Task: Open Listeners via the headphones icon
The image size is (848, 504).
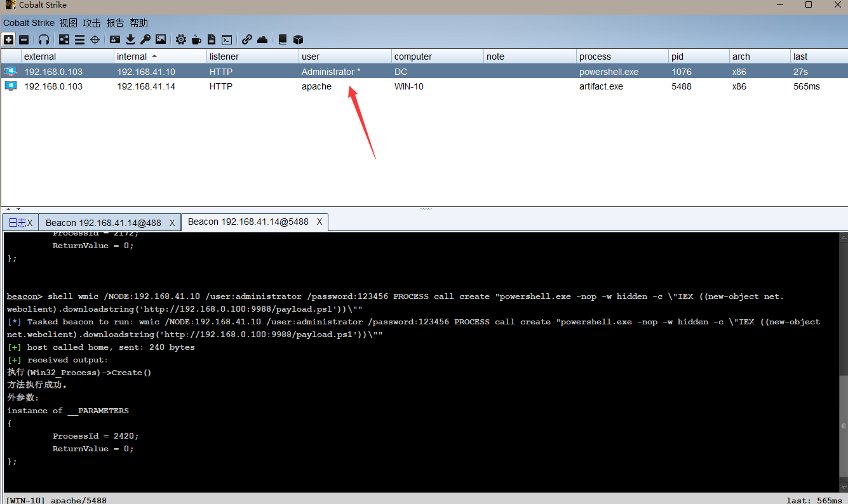Action: point(44,39)
